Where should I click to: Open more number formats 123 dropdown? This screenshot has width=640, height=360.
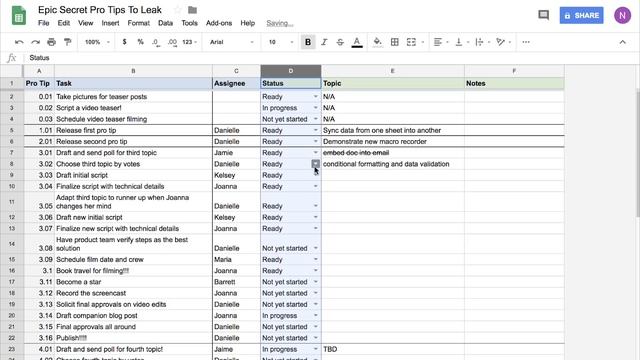pyautogui.click(x=189, y=42)
